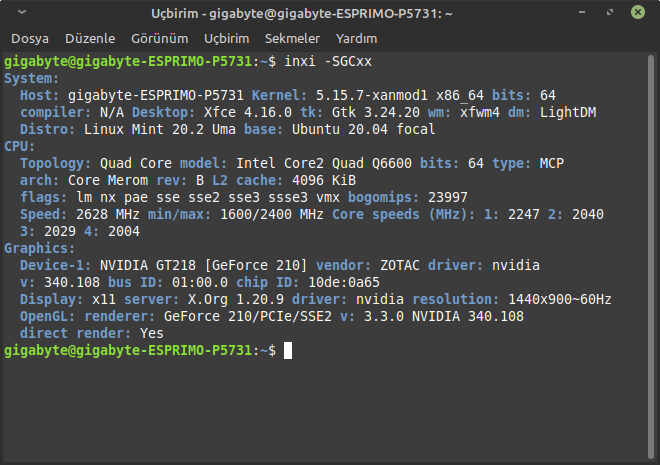Click the min/max value '1600/2400 MHz'

(272, 214)
